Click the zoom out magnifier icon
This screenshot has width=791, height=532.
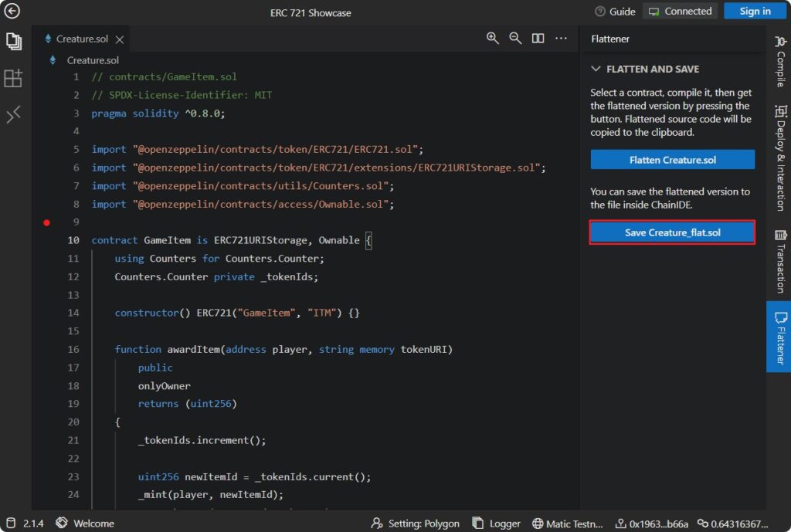515,39
